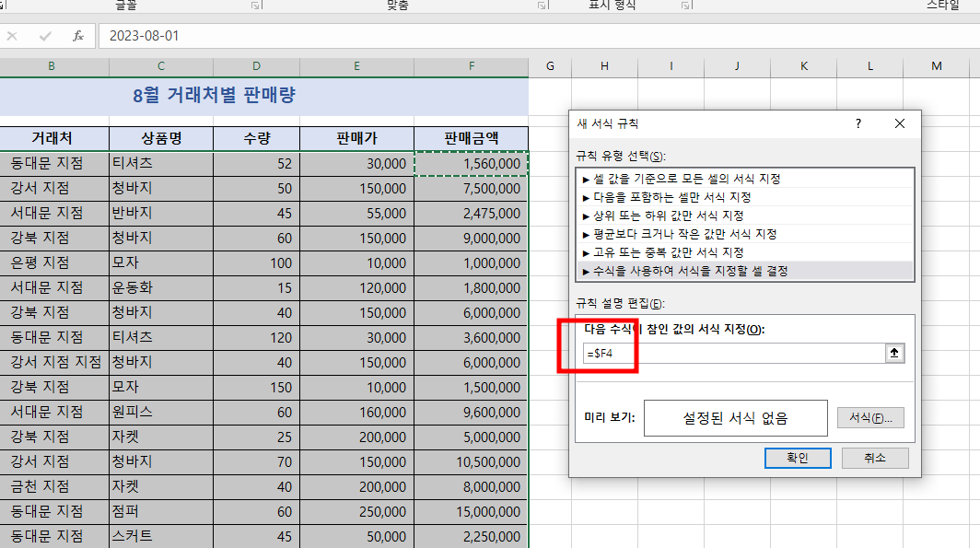
Task: Select the 운동화 product cell
Action: tap(161, 288)
